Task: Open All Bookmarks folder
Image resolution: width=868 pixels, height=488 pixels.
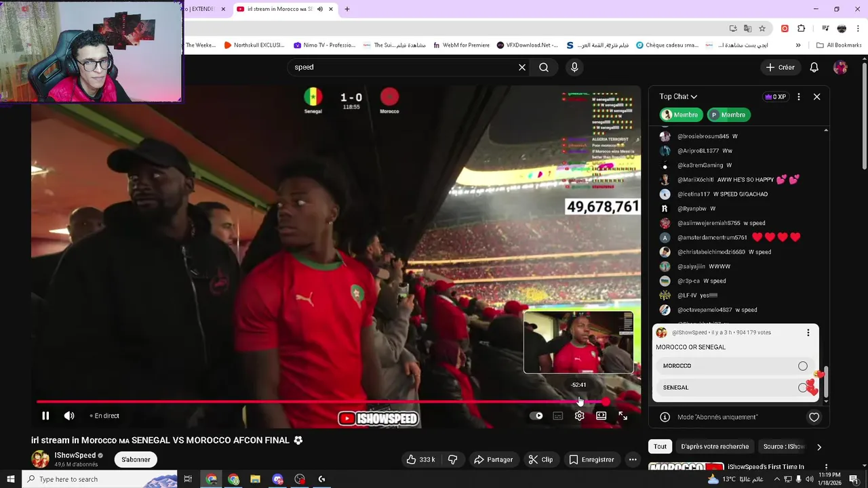Action: pyautogui.click(x=839, y=45)
